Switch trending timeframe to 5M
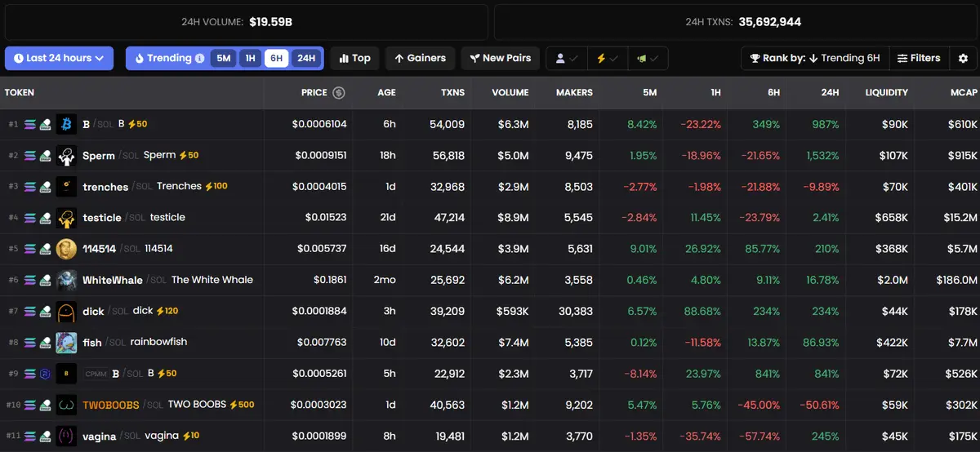Viewport: 980px width, 452px height. pyautogui.click(x=223, y=58)
